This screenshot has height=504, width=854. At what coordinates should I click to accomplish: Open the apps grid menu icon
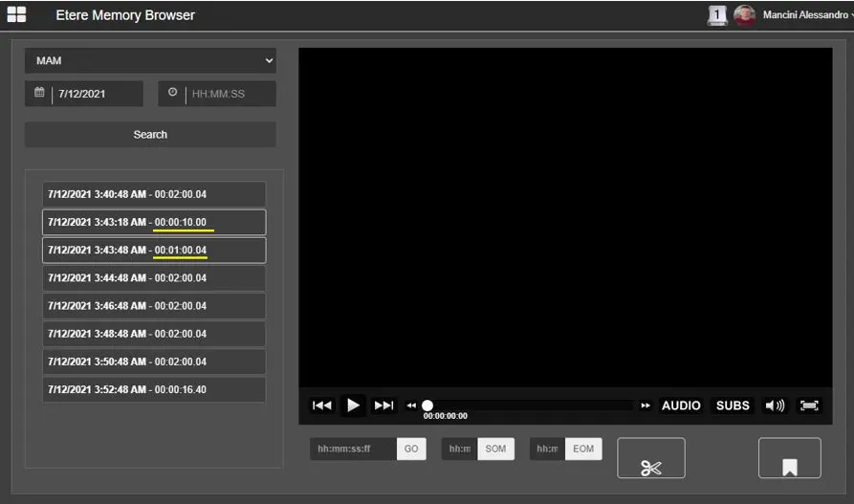coord(16,15)
